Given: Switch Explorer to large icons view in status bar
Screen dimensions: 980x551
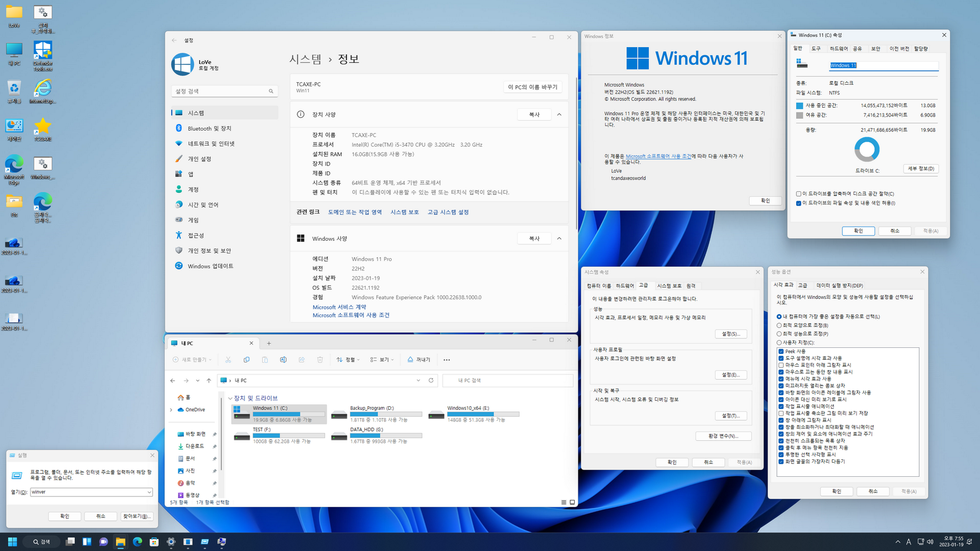Looking at the screenshot, I should [x=572, y=502].
